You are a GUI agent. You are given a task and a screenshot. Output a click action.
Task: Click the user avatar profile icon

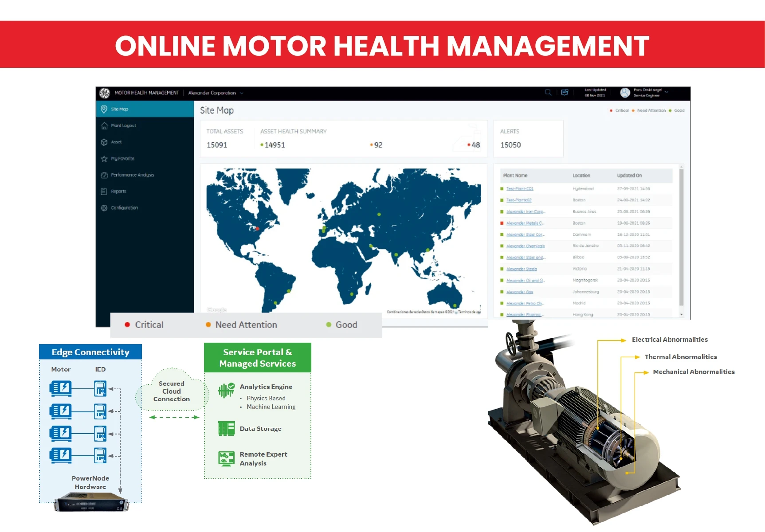click(625, 93)
